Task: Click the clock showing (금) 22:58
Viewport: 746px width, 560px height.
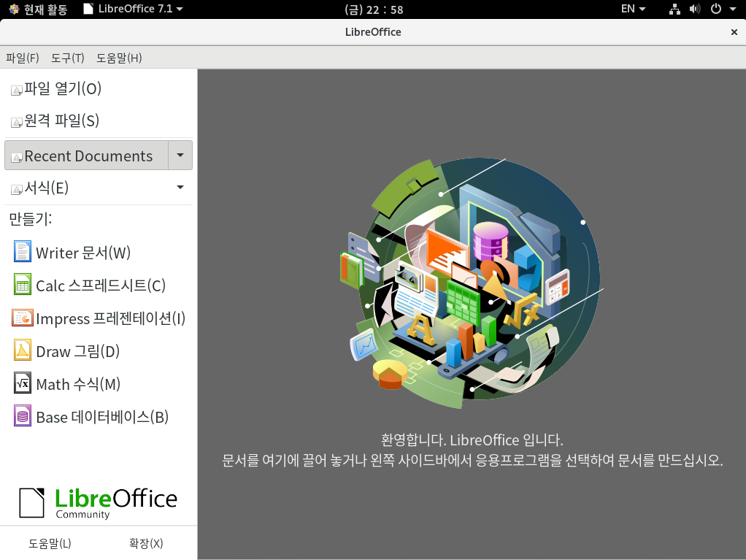Action: (x=374, y=9)
